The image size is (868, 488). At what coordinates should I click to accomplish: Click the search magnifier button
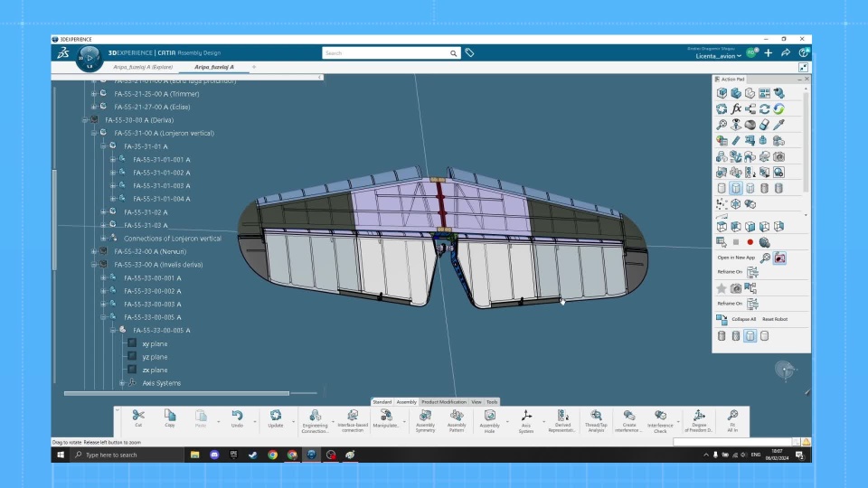tap(453, 53)
